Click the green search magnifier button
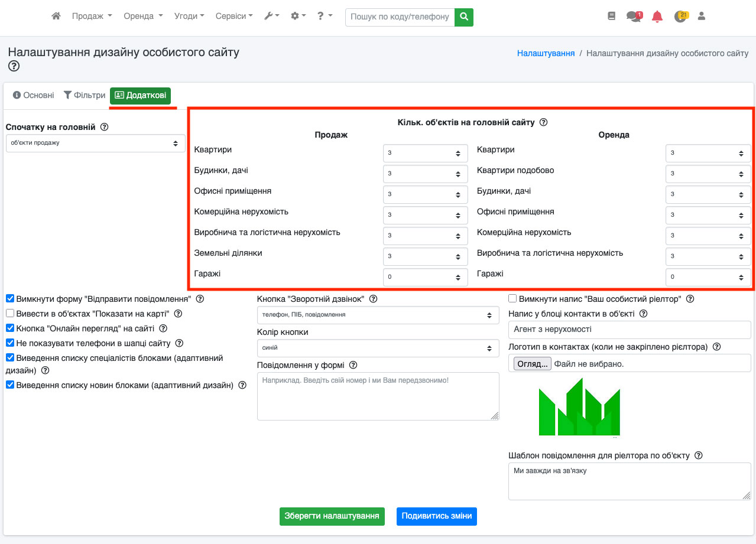The width and height of the screenshot is (756, 544). point(464,17)
